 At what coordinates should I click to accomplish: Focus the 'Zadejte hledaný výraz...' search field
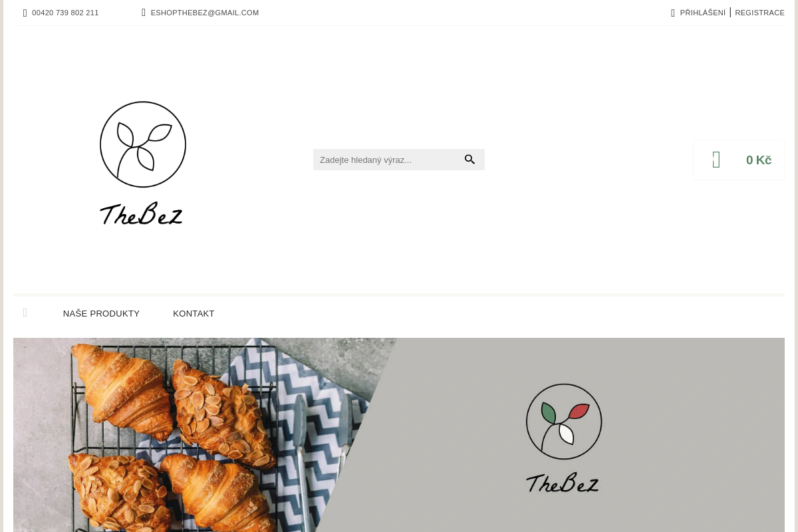tap(387, 160)
